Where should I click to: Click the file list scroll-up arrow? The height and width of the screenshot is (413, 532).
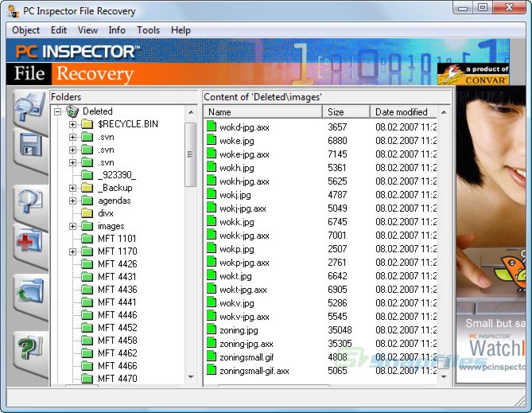[444, 112]
